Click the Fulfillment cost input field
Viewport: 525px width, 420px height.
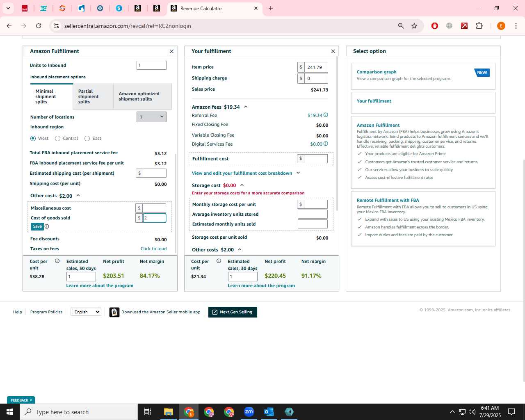point(315,159)
